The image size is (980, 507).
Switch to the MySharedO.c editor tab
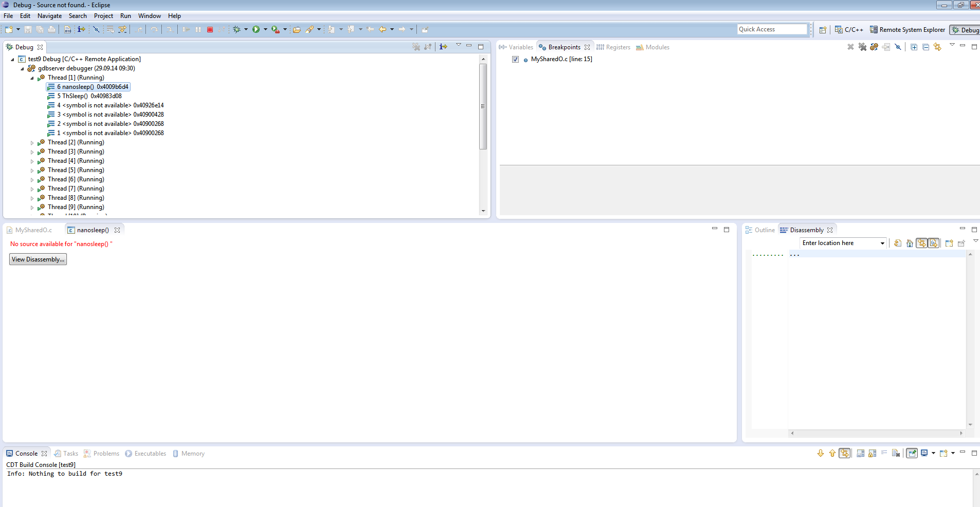(30, 230)
